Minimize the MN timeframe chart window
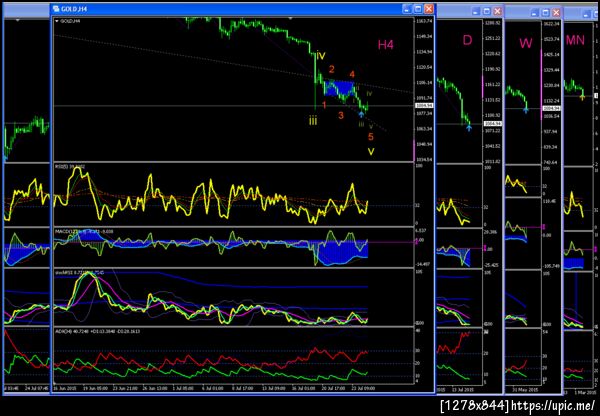Viewport: 600px width, 416px height. tap(587, 15)
